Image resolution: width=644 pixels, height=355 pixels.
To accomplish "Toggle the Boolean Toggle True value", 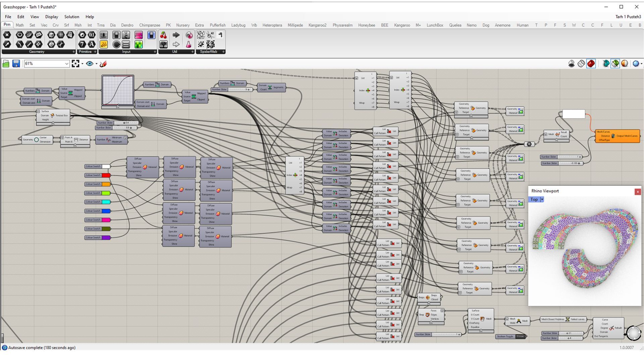I will pyautogui.click(x=520, y=336).
